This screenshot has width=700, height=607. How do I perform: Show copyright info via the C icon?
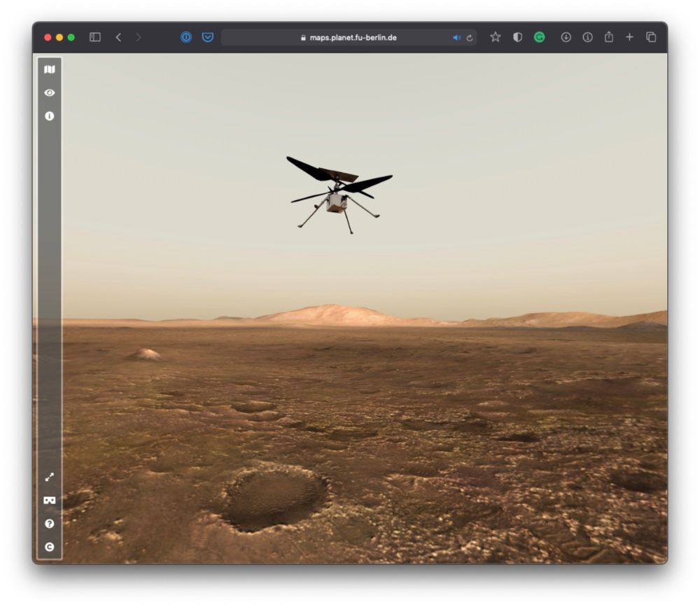(49, 547)
